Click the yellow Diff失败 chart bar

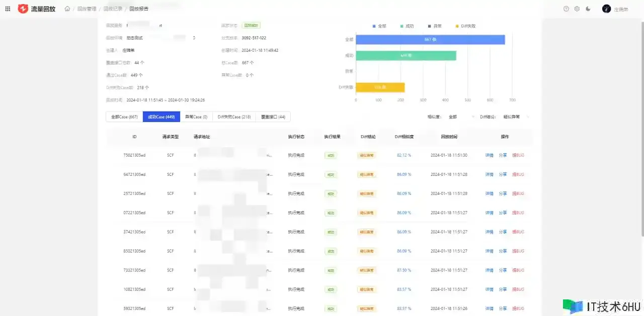pos(380,87)
